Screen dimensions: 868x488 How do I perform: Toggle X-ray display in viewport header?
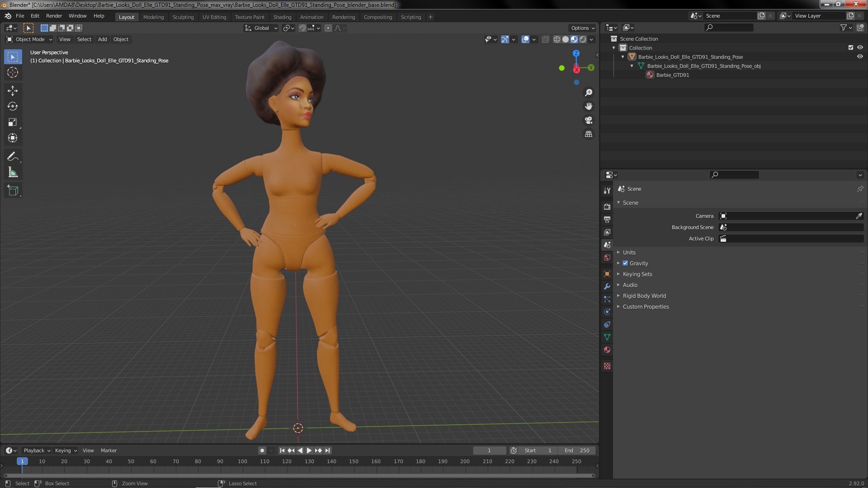coord(545,39)
